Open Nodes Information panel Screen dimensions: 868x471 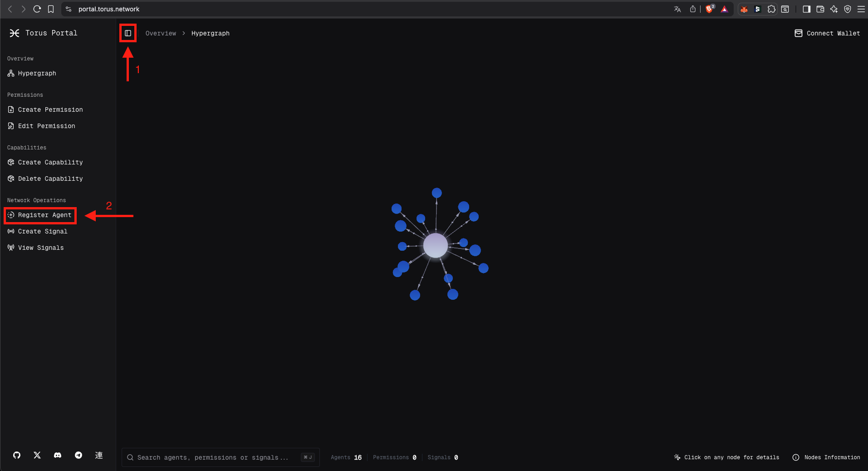826,457
